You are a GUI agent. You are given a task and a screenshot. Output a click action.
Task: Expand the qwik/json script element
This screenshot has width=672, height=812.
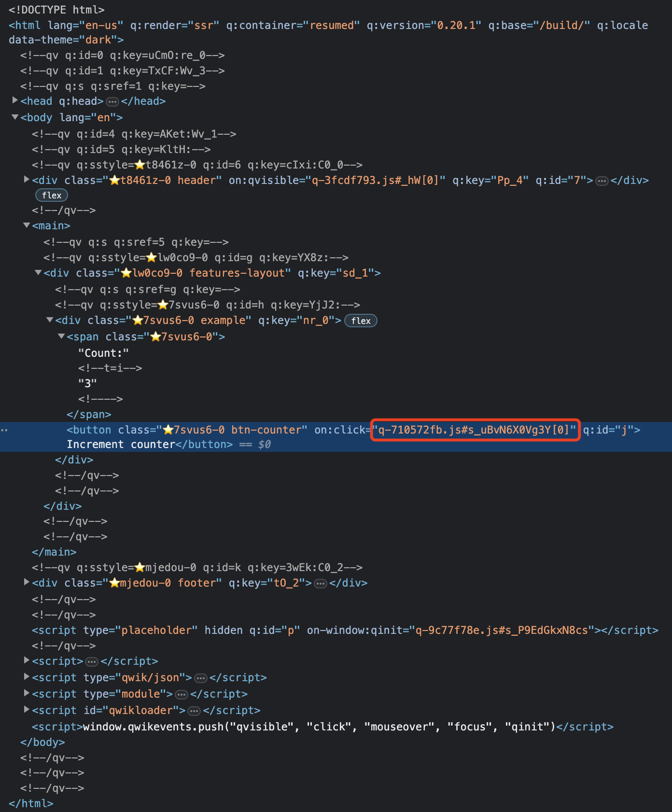point(27,677)
